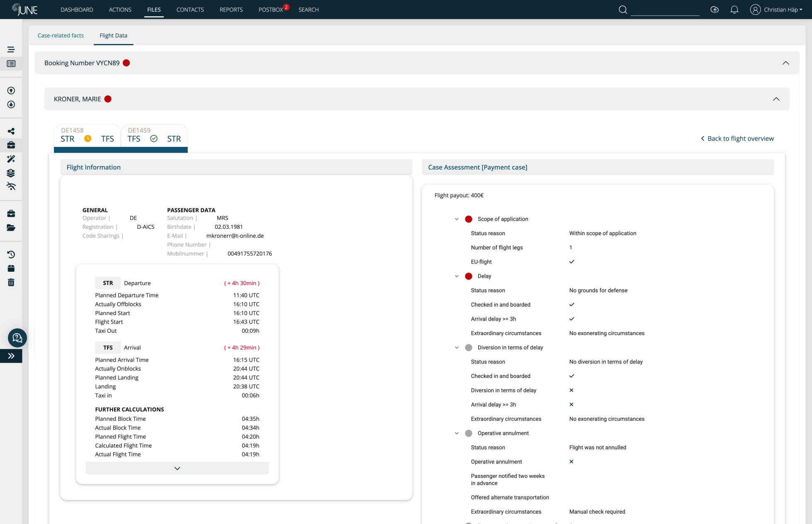Click the hamburger menu icon in sidebar
Image resolution: width=812 pixels, height=524 pixels.
11,49
